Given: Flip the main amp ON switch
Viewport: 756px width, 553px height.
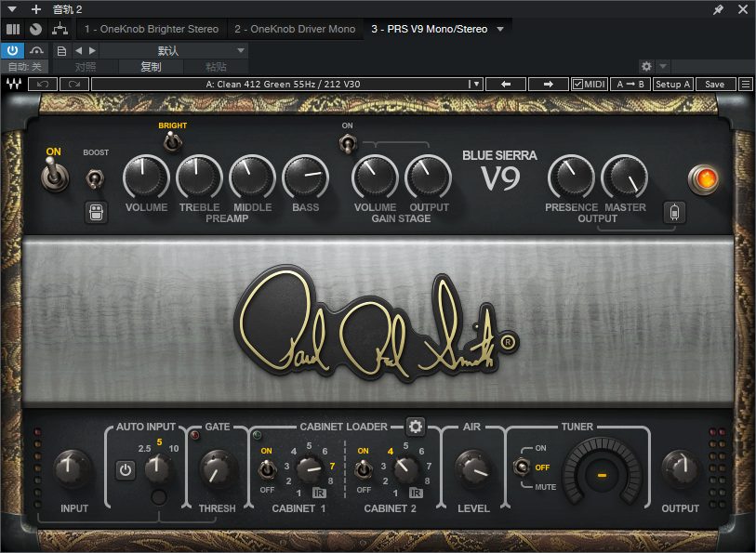Looking at the screenshot, I should 55,175.
